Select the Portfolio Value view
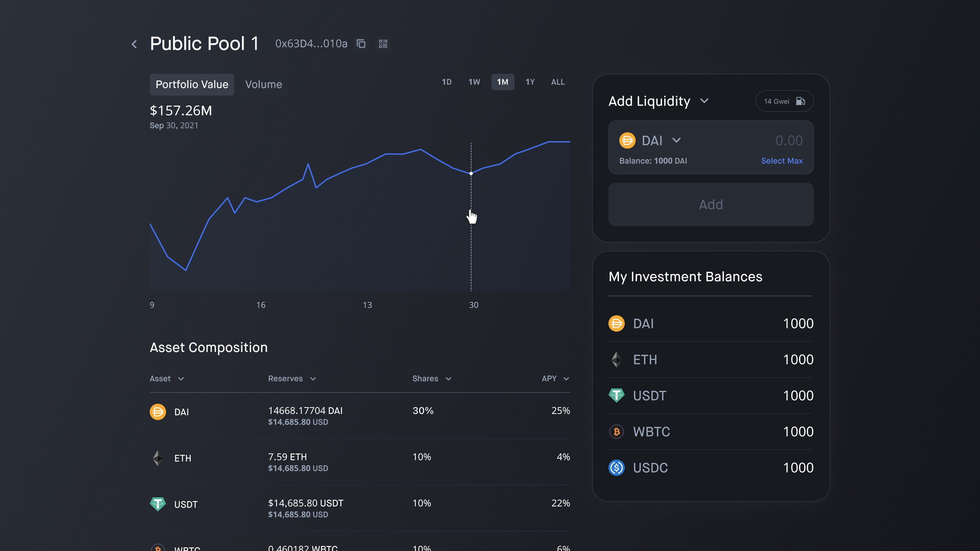This screenshot has height=551, width=980. [192, 84]
